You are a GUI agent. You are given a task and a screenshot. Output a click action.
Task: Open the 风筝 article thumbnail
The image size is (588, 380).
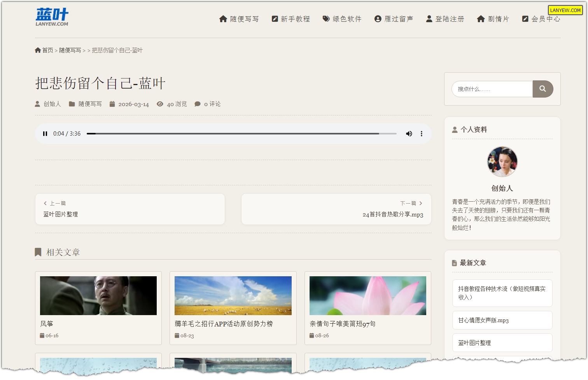click(98, 296)
